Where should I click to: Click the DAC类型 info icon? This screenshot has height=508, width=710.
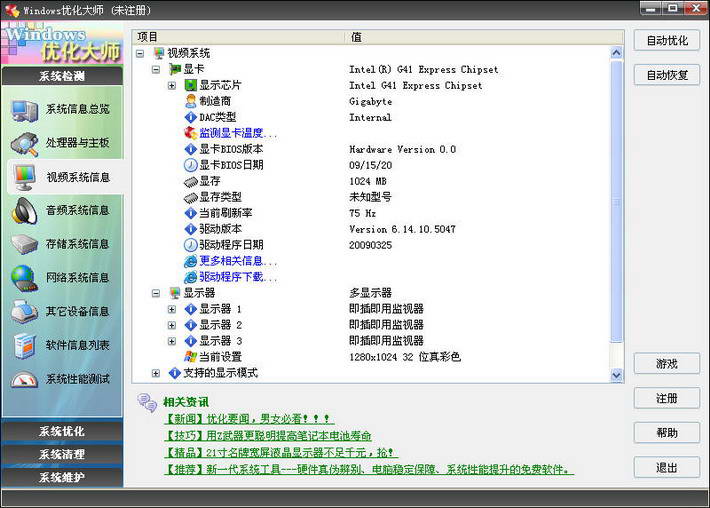click(x=191, y=117)
